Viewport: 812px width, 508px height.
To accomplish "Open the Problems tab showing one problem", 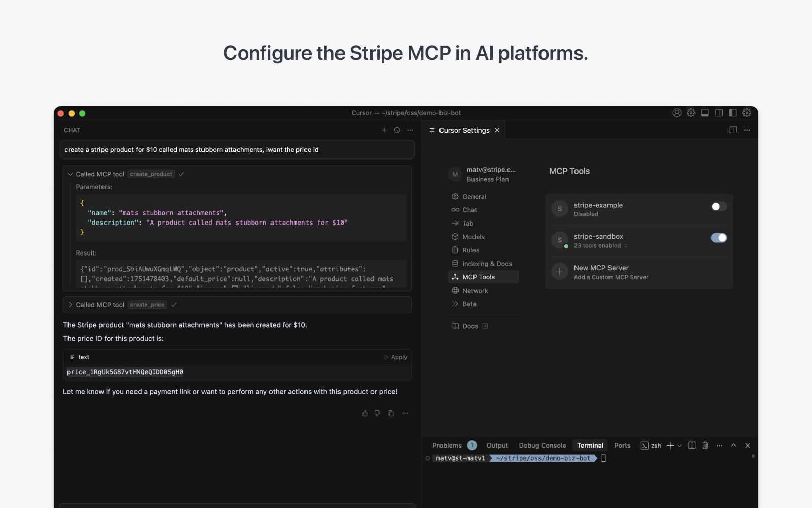I will 447,445.
